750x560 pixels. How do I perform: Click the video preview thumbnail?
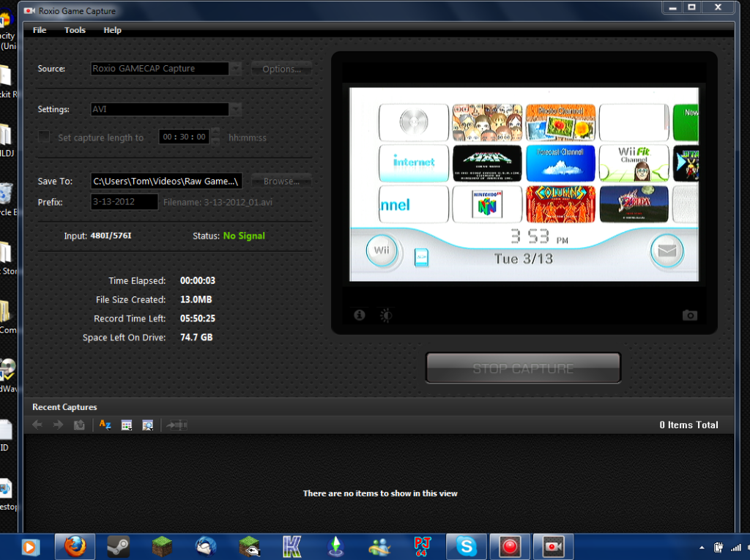pos(524,184)
